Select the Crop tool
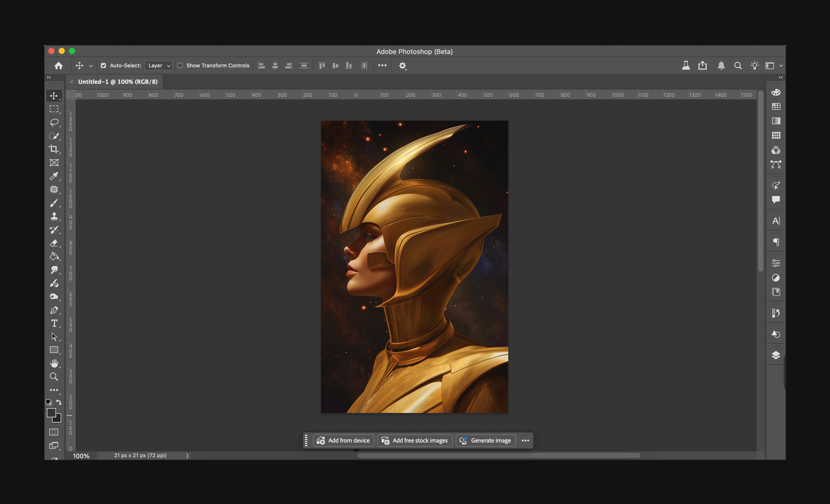This screenshot has height=504, width=830. 54,149
